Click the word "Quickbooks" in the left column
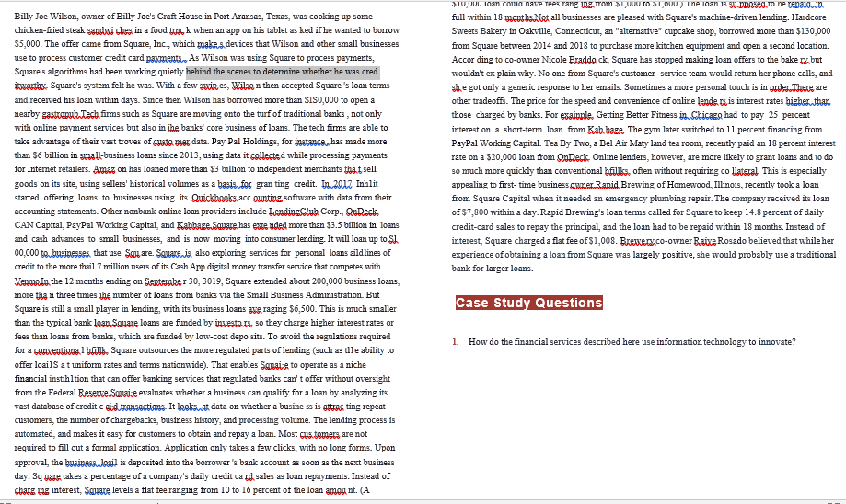This screenshot has height=504, width=846. pyautogui.click(x=214, y=198)
